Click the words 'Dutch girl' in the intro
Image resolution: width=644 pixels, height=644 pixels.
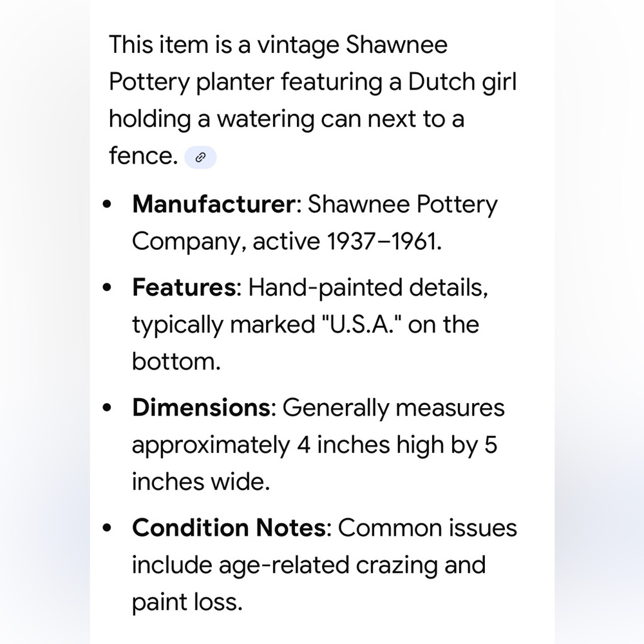pos(462,82)
